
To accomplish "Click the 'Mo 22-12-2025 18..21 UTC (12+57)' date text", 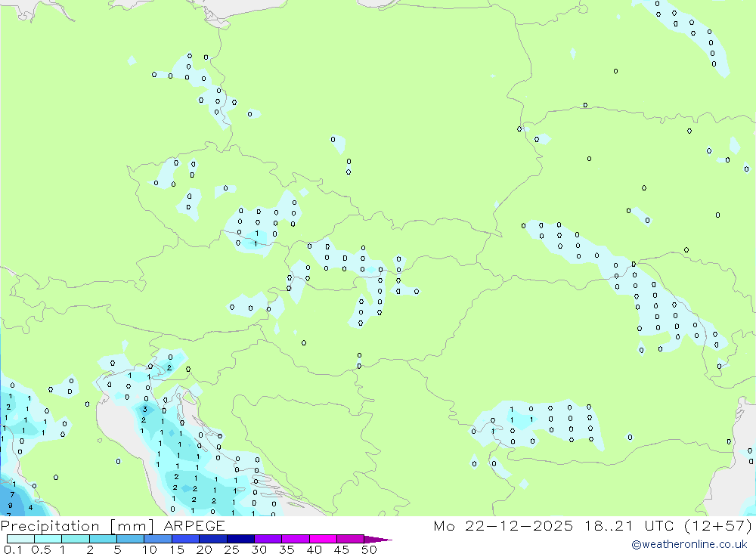I will (x=593, y=525).
